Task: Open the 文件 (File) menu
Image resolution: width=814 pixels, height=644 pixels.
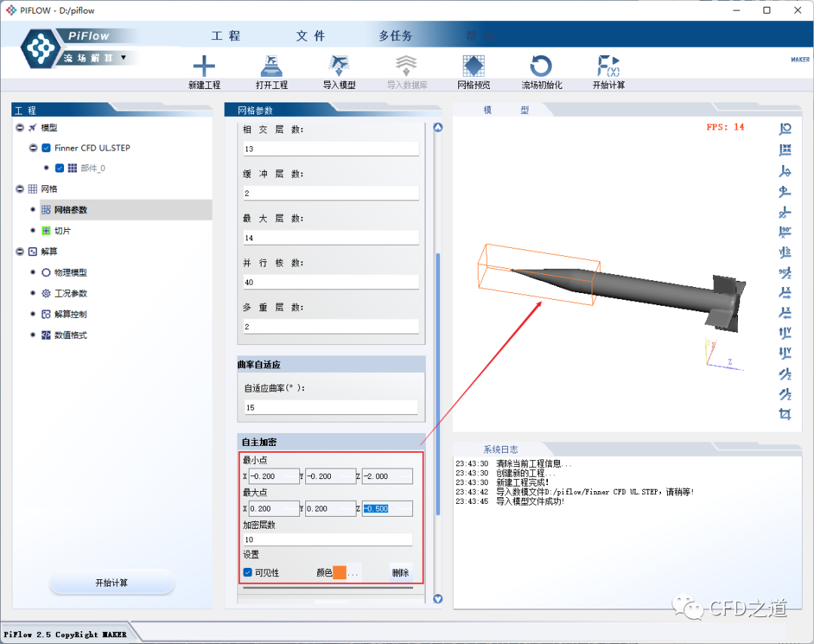Action: 311,36
